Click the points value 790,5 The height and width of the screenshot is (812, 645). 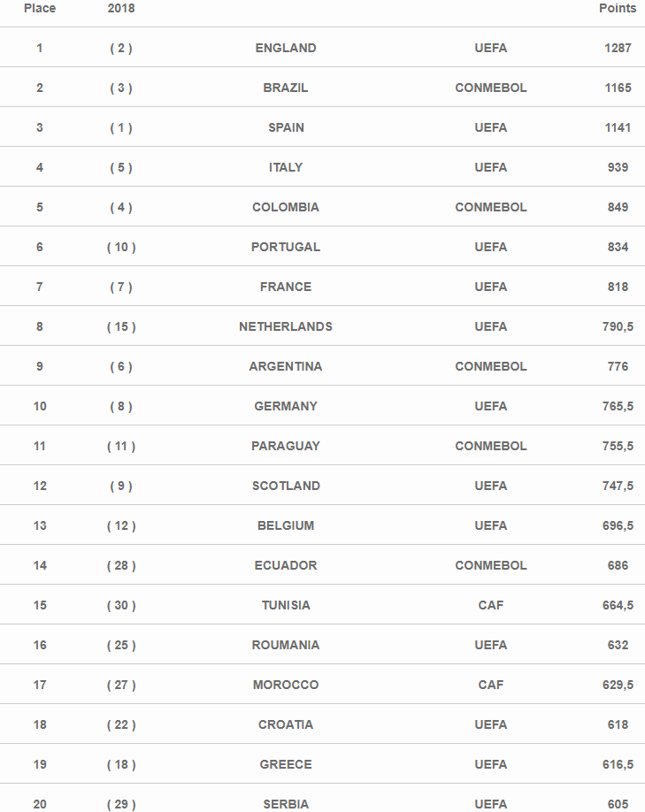(x=618, y=326)
